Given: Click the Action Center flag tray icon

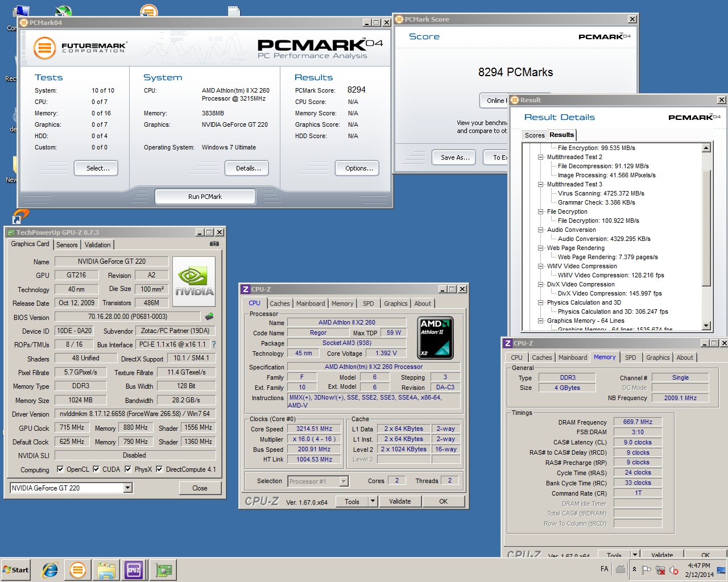Looking at the screenshot, I should (647, 569).
